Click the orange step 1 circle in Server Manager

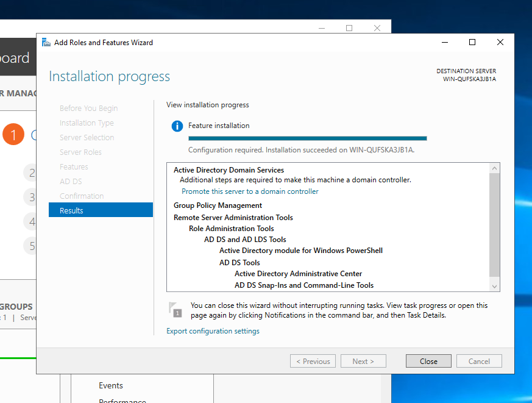13,135
